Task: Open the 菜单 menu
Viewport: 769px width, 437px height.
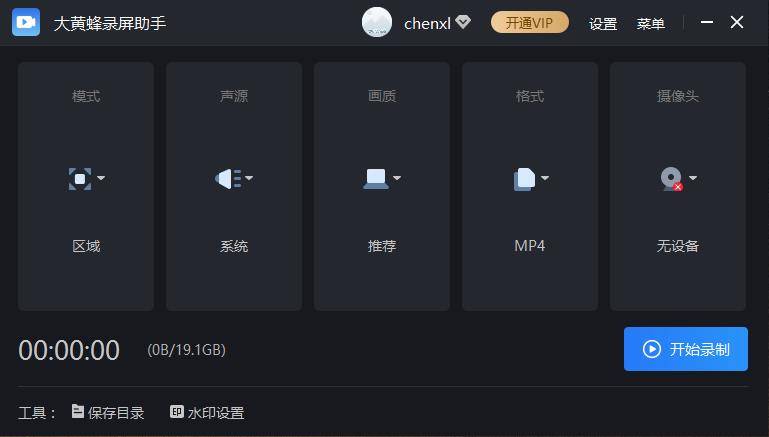Action: (651, 24)
